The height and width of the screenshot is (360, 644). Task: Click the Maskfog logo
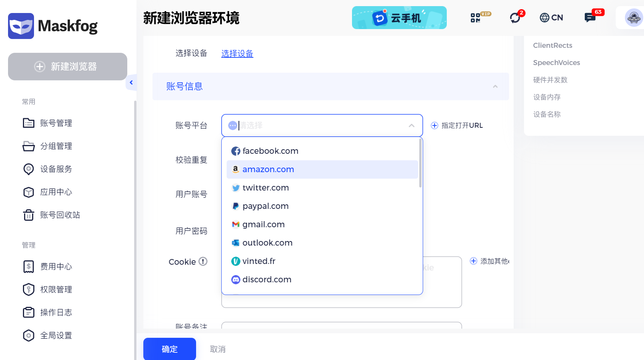(x=53, y=26)
